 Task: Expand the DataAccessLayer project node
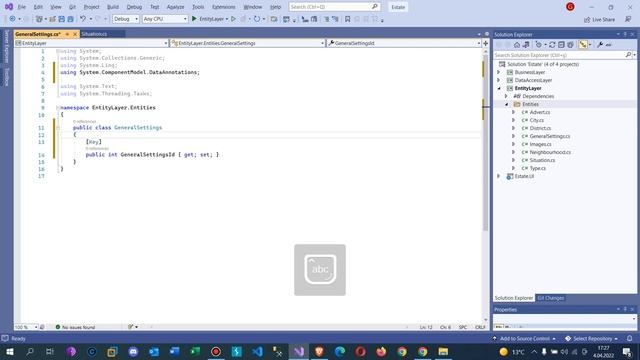pyautogui.click(x=498, y=80)
